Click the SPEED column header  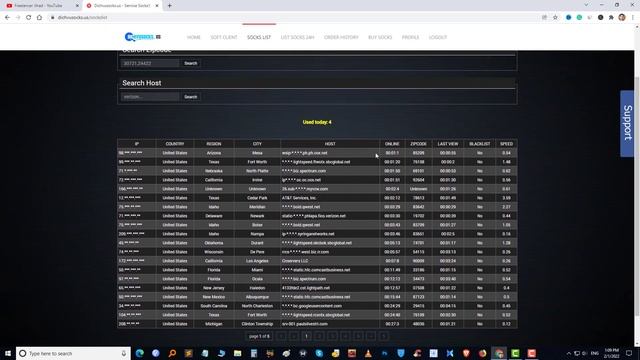point(506,144)
